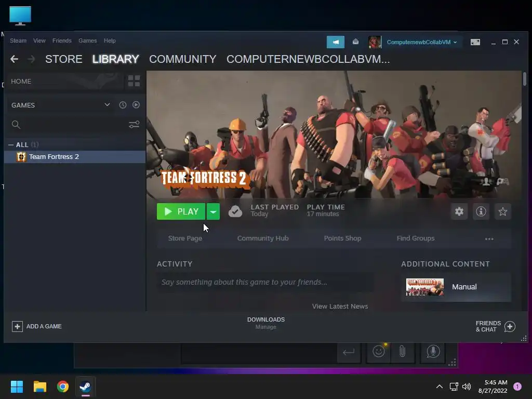
Task: Open the GAMES category dropdown
Action: [x=107, y=105]
